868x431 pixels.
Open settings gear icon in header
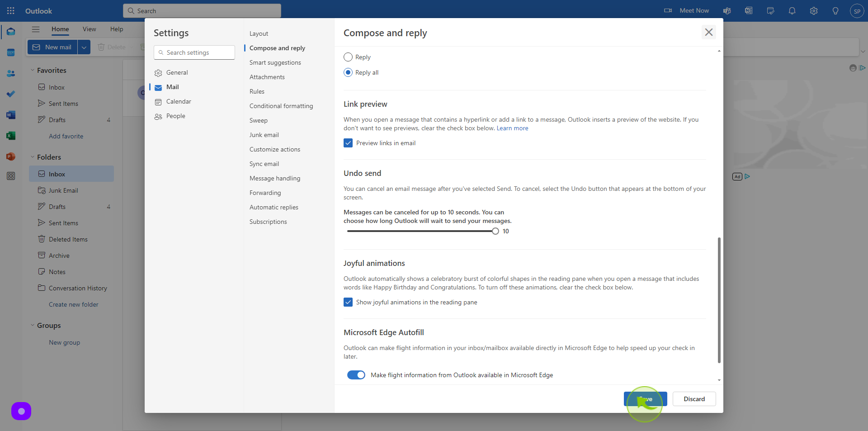click(814, 11)
